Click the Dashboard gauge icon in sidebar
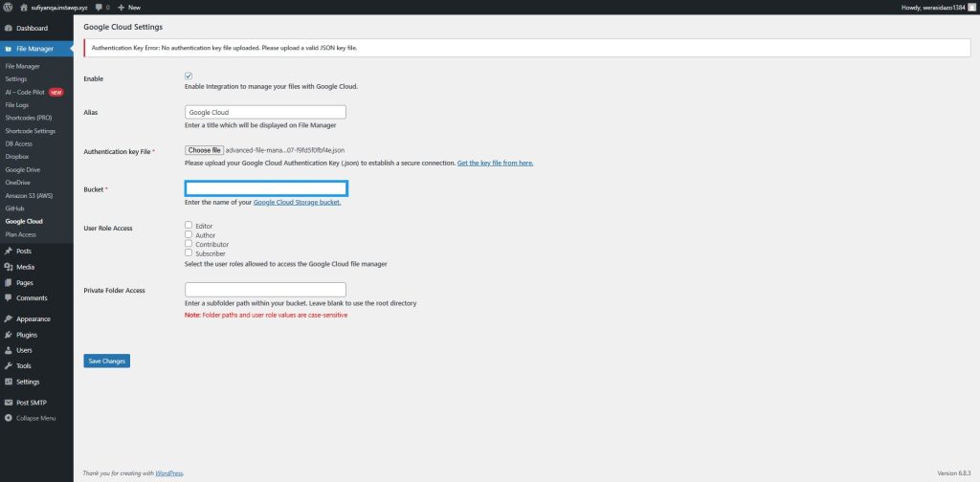Image resolution: width=980 pixels, height=482 pixels. pyautogui.click(x=9, y=28)
